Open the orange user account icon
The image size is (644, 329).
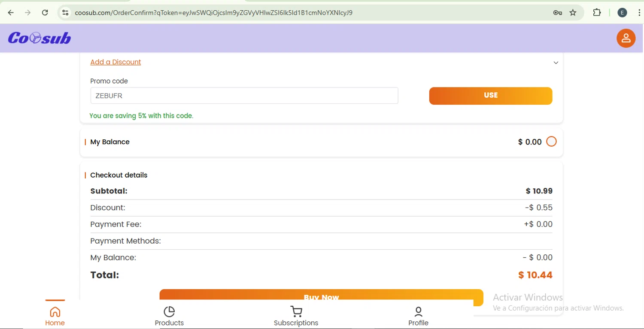(626, 38)
